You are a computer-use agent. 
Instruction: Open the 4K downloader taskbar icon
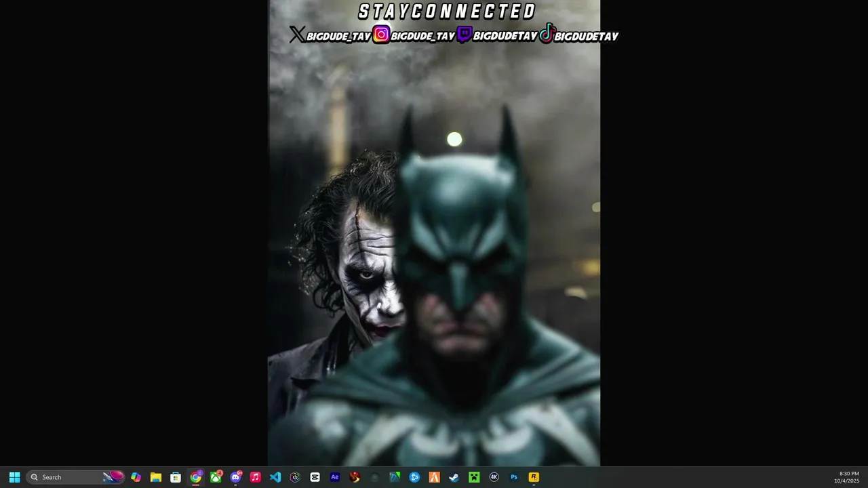[494, 477]
